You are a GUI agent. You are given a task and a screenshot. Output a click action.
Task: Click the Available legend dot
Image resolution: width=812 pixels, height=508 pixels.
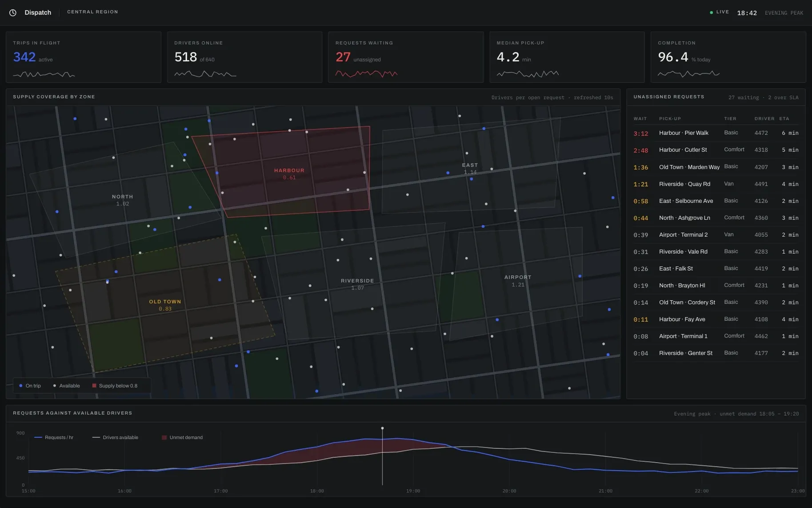click(54, 386)
